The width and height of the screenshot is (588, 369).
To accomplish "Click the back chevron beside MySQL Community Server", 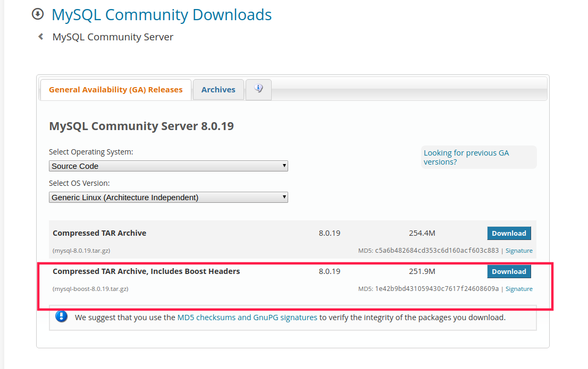I will pos(41,37).
